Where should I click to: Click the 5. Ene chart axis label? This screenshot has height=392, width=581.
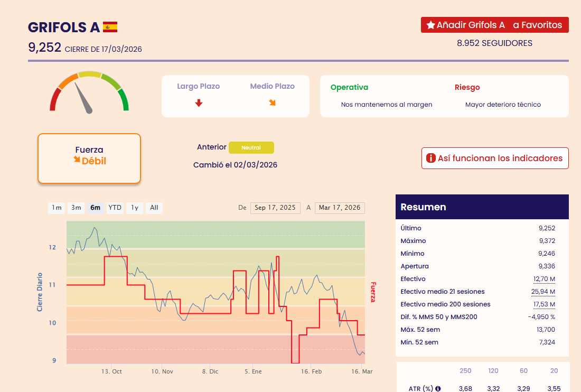click(253, 371)
